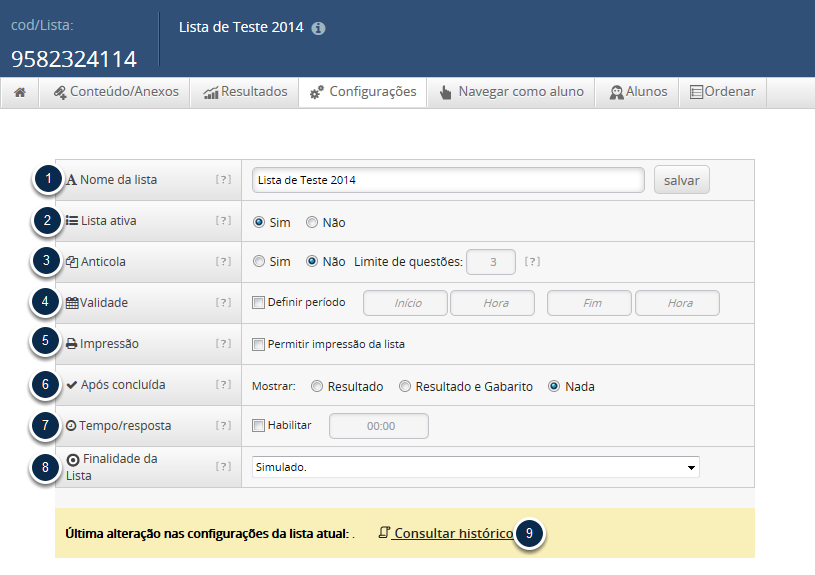815x575 pixels.
Task: Go to the home icon tab
Action: pos(20,92)
